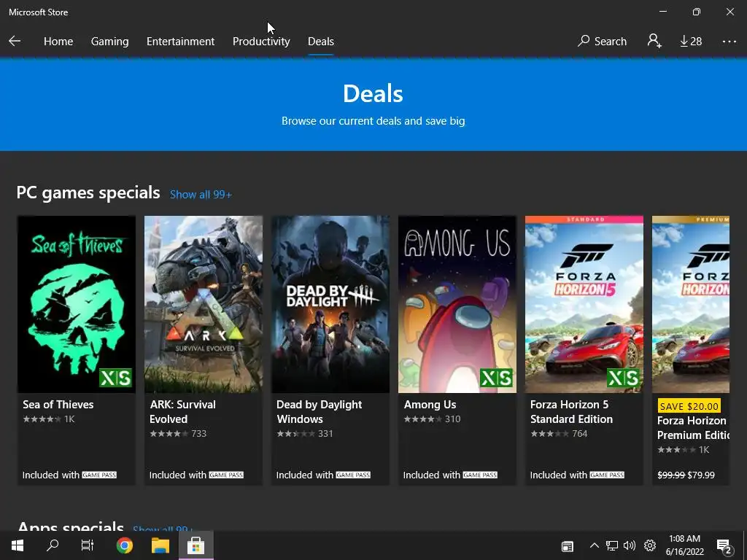Open the Productivity tab
Image resolution: width=747 pixels, height=560 pixels.
tap(261, 42)
